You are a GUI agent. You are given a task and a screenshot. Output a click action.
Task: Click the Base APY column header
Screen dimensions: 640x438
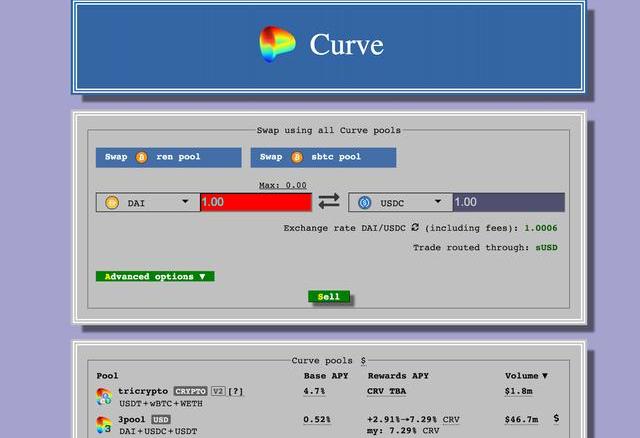pos(325,376)
